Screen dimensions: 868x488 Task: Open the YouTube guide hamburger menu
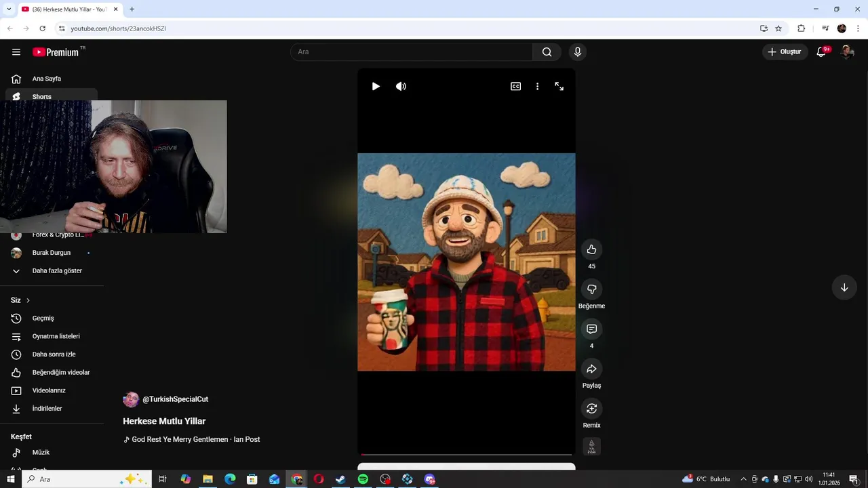click(16, 52)
